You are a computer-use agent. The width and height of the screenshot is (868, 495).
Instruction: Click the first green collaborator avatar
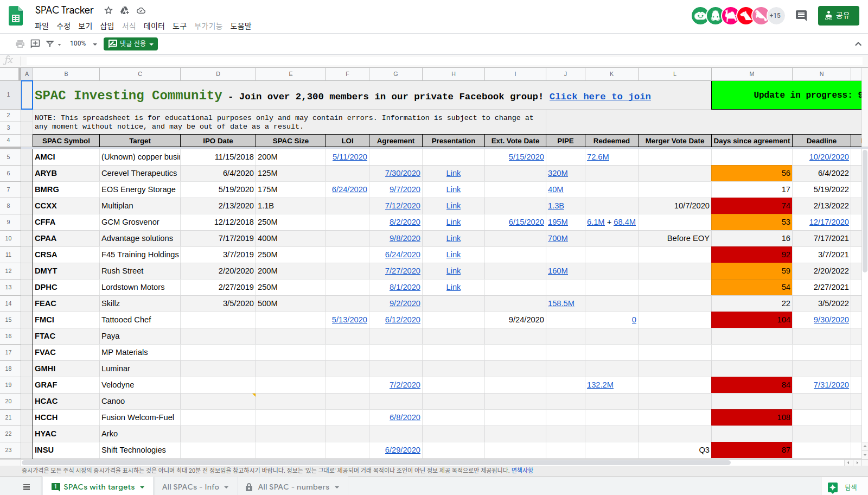(x=700, y=16)
